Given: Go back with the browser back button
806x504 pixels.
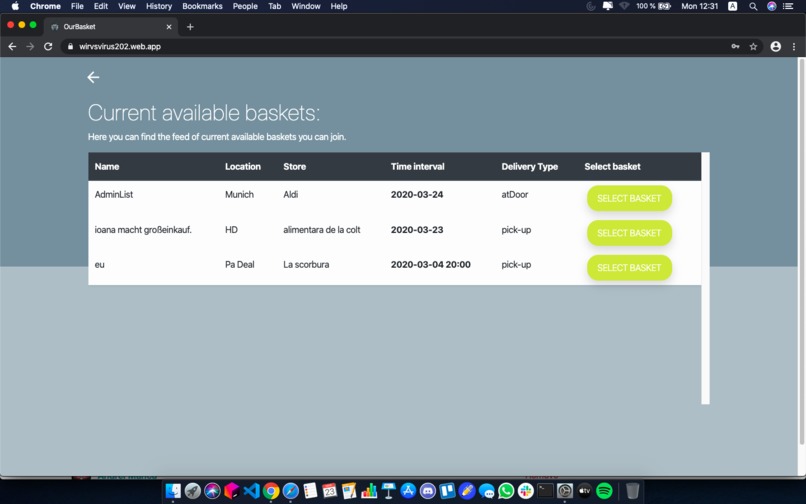Looking at the screenshot, I should click(x=12, y=46).
